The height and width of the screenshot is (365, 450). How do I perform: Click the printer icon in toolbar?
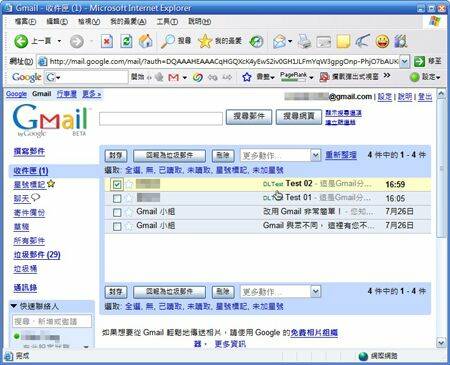(304, 41)
